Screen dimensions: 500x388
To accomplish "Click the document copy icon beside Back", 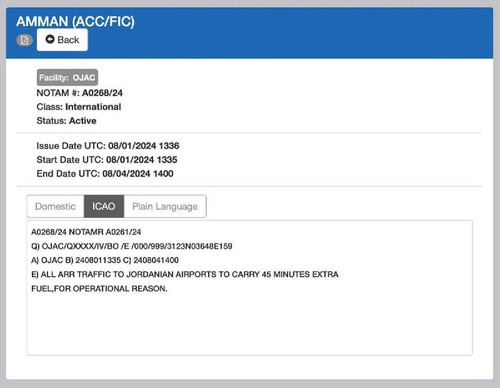I will pyautogui.click(x=24, y=40).
